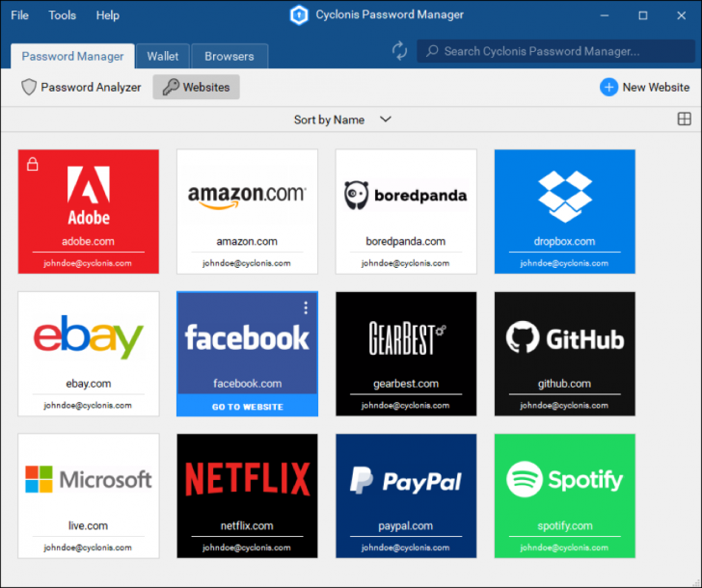Click the Adobe logo thumbnail
The width and height of the screenshot is (702, 588).
(x=89, y=195)
